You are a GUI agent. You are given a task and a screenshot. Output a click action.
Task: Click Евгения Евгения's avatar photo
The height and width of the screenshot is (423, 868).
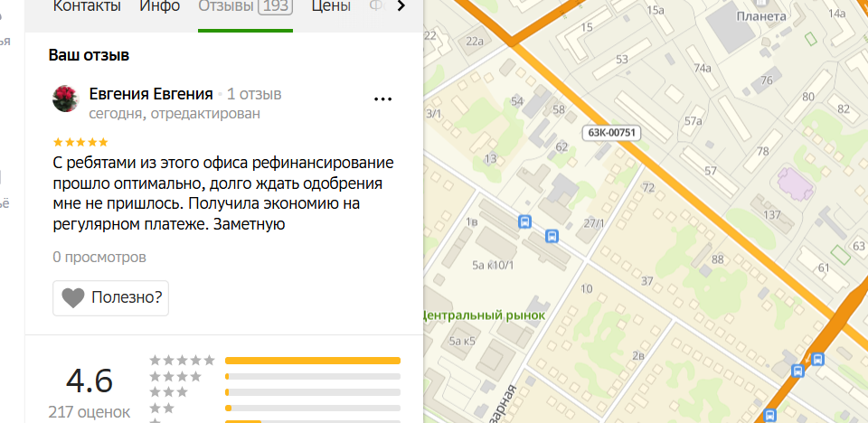click(66, 99)
